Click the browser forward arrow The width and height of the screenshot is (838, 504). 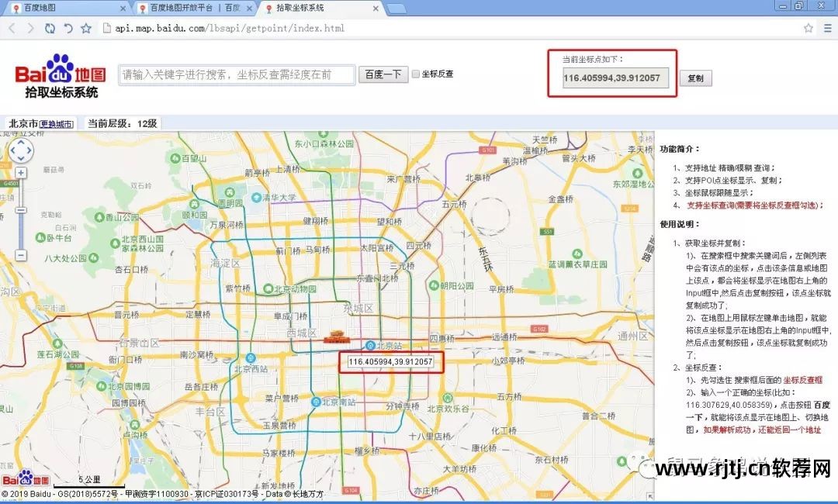click(30, 28)
